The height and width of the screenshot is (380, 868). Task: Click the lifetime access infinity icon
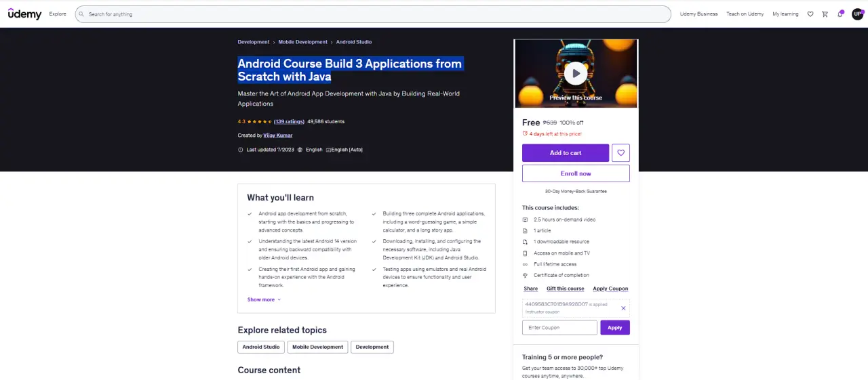pyautogui.click(x=525, y=264)
